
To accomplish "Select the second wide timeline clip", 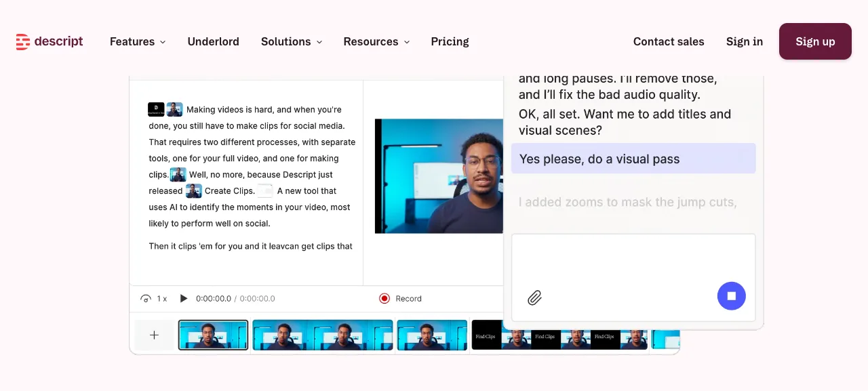I will pyautogui.click(x=323, y=335).
